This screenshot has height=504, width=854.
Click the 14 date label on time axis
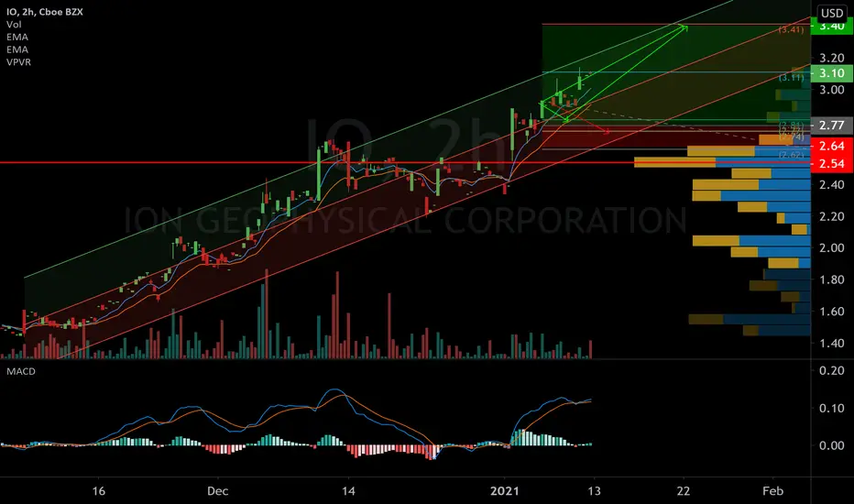[348, 491]
